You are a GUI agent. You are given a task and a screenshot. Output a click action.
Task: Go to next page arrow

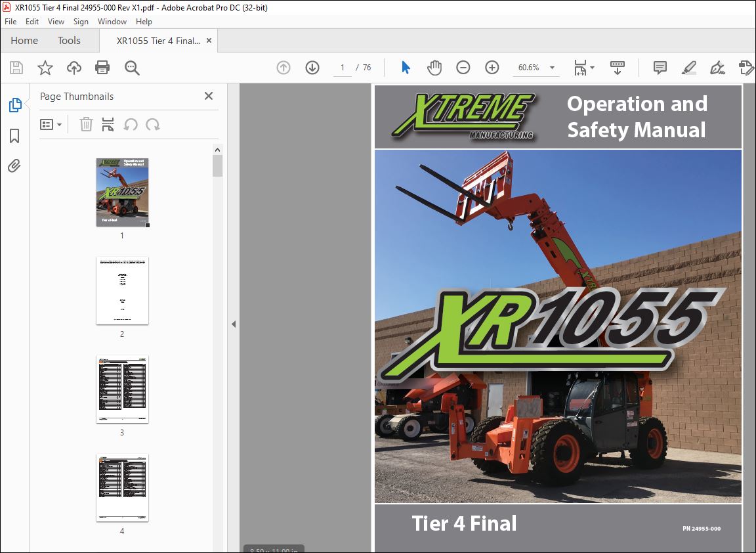pos(312,68)
